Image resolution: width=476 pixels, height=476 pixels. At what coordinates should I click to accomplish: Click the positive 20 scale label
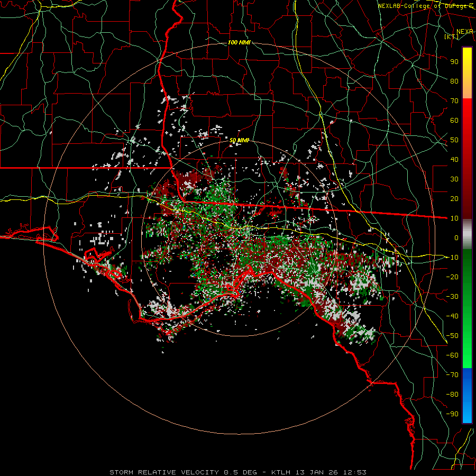454,198
